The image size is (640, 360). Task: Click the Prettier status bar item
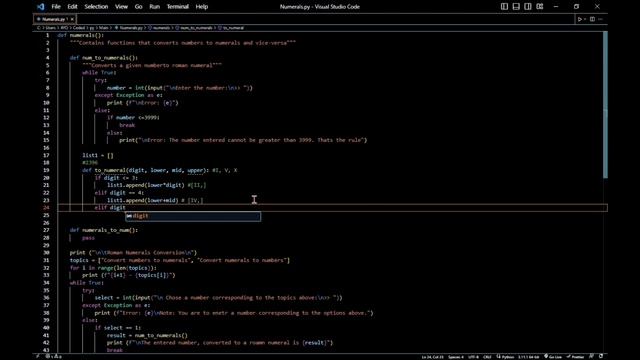click(576, 357)
